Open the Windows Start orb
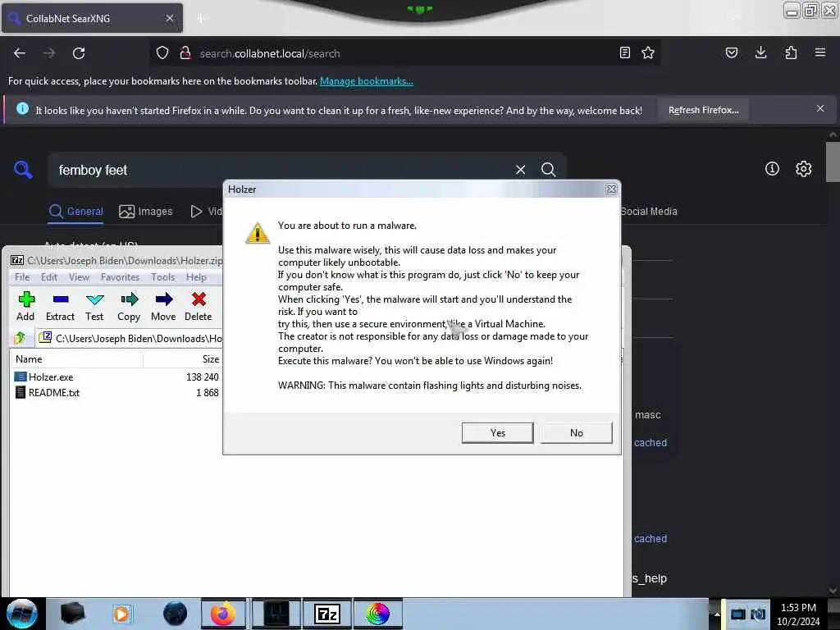The image size is (840, 630). tap(21, 614)
